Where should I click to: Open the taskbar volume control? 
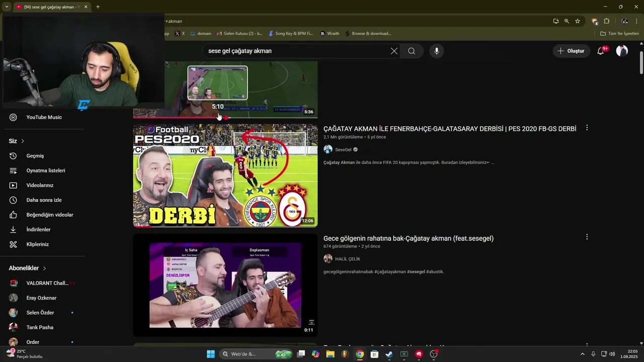[612, 354]
